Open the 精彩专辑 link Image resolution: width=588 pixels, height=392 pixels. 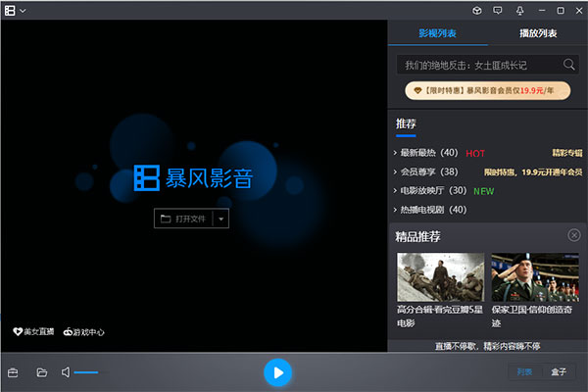567,153
